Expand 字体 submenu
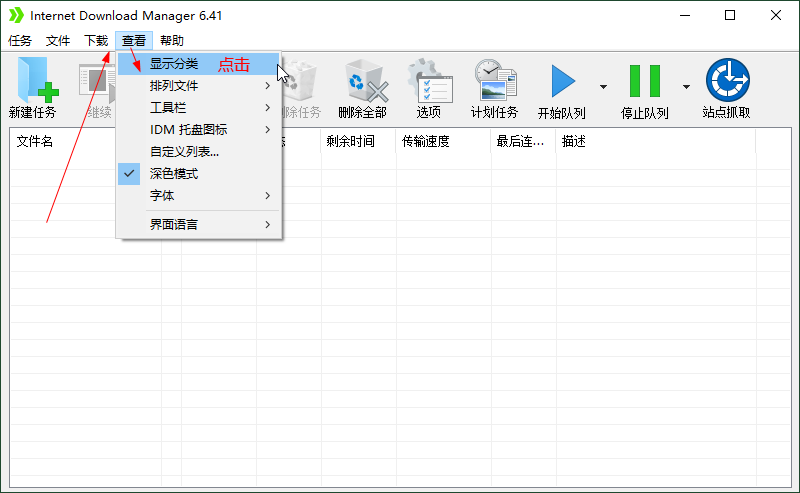This screenshot has height=493, width=800. point(199,196)
